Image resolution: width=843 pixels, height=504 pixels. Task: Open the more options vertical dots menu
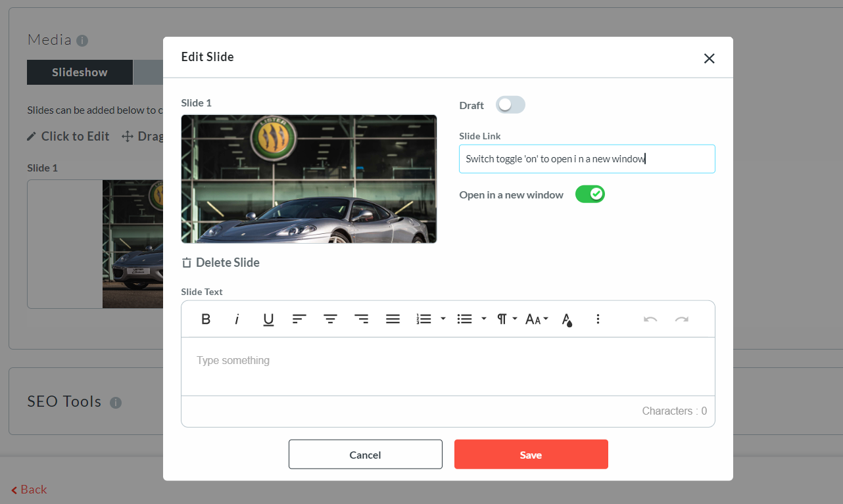(598, 319)
